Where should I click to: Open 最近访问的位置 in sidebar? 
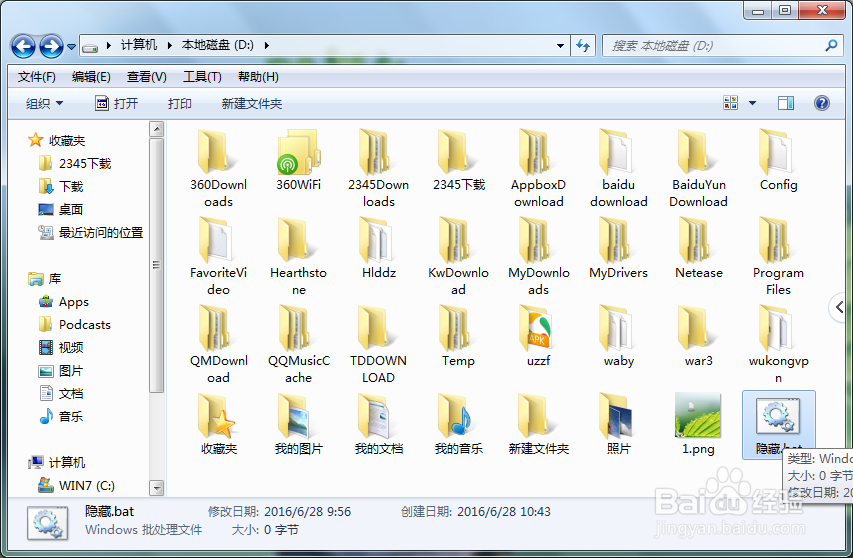90,232
